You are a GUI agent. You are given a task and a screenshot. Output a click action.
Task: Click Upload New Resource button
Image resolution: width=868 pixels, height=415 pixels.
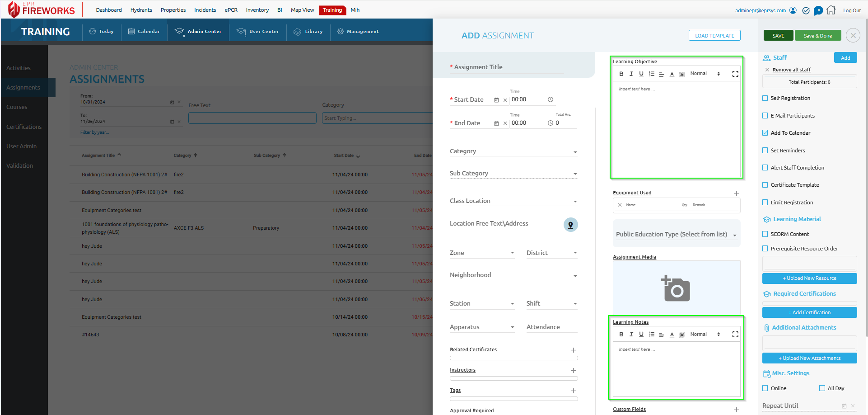point(809,278)
